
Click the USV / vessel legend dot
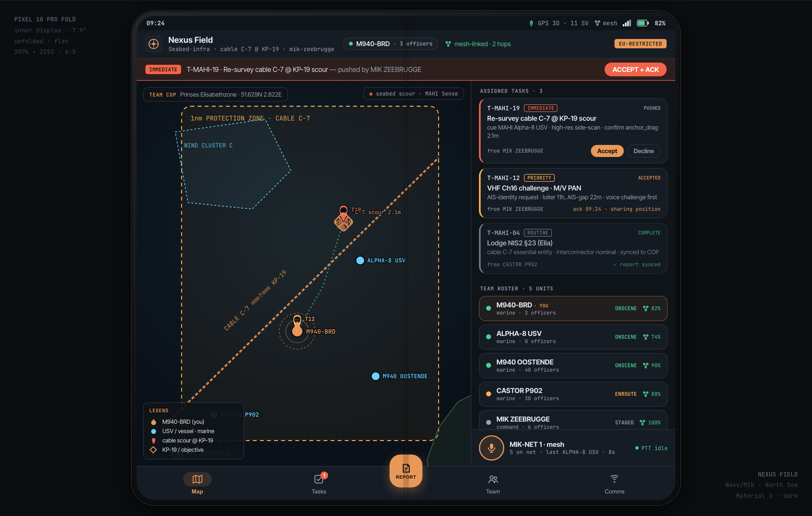point(153,431)
